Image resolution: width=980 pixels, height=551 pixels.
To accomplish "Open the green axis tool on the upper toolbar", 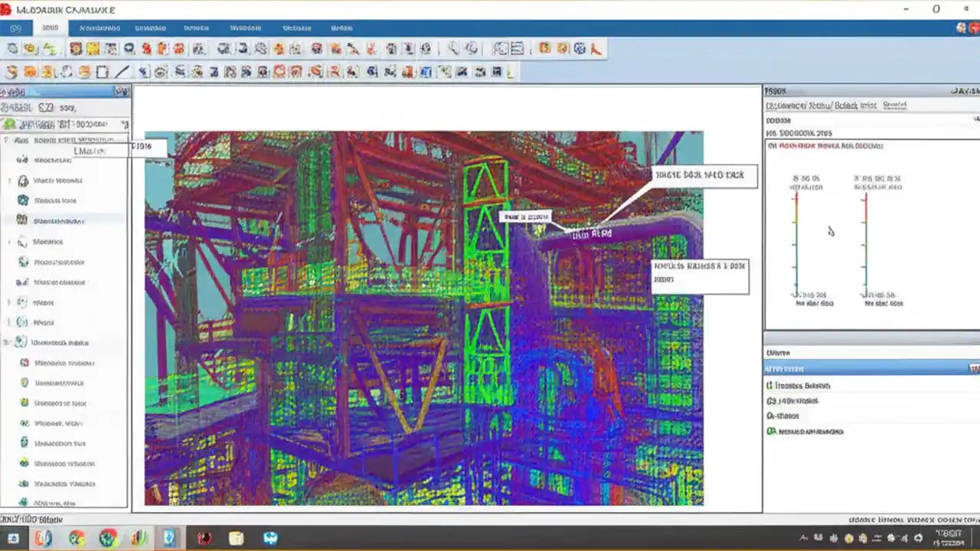I will coord(47,48).
